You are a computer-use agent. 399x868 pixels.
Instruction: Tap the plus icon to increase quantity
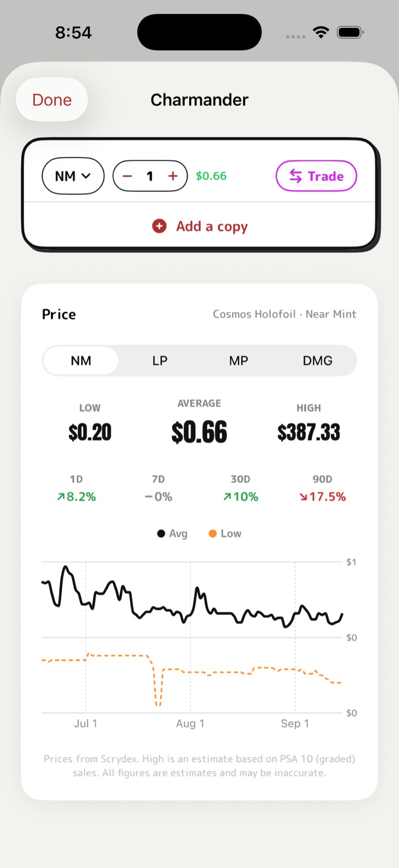(x=173, y=176)
